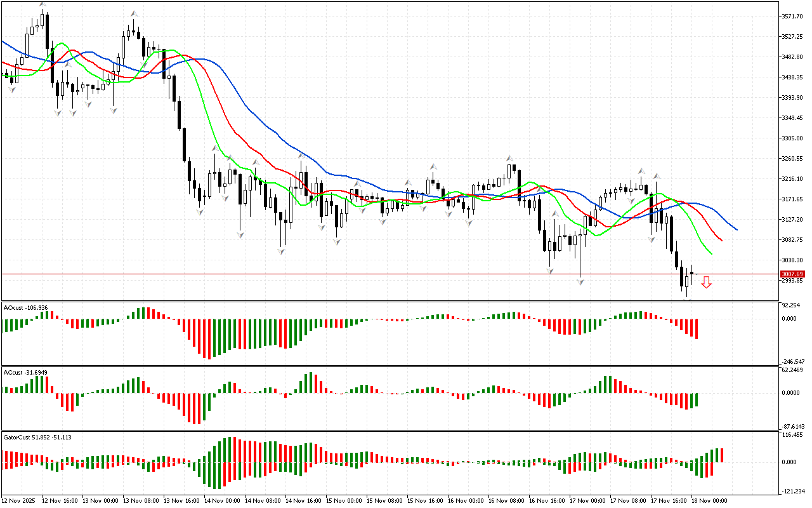Click the 3571.70 price scale label
This screenshot has height=508, width=812.
793,16
